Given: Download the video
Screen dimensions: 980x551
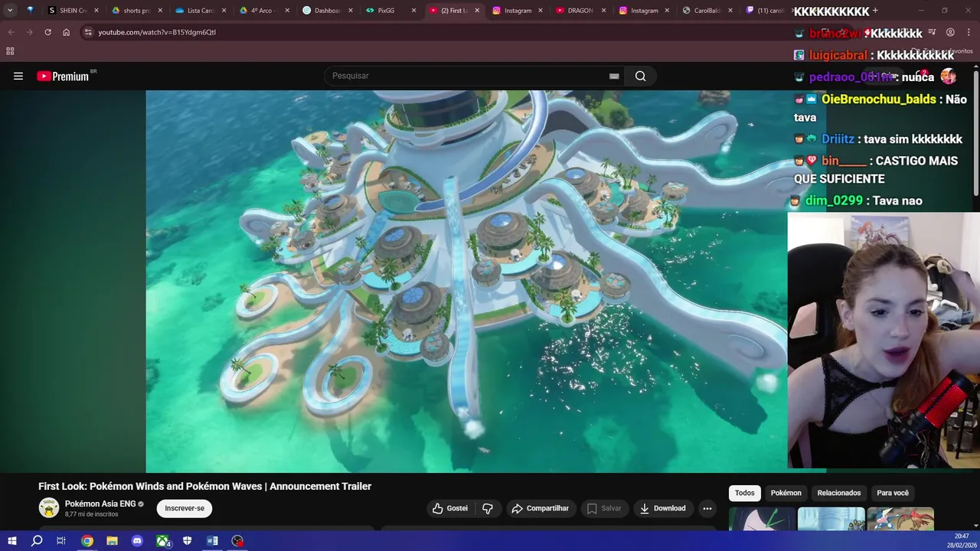Looking at the screenshot, I should click(x=662, y=508).
